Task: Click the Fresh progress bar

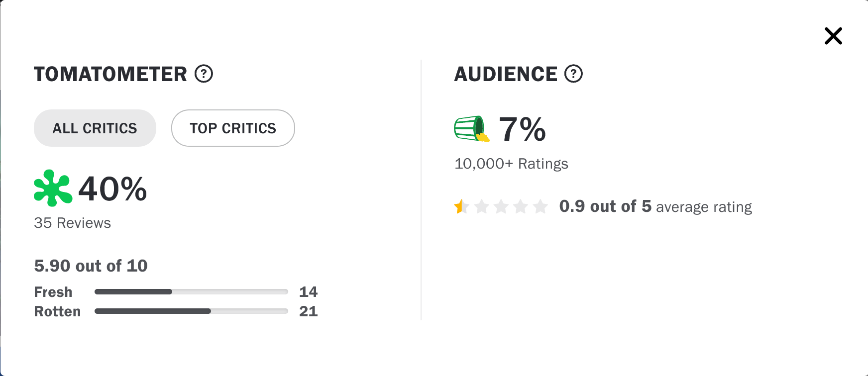Action: tap(191, 292)
